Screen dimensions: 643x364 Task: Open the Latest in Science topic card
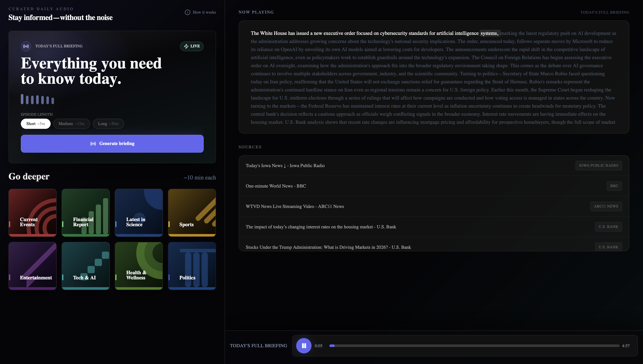point(139,213)
